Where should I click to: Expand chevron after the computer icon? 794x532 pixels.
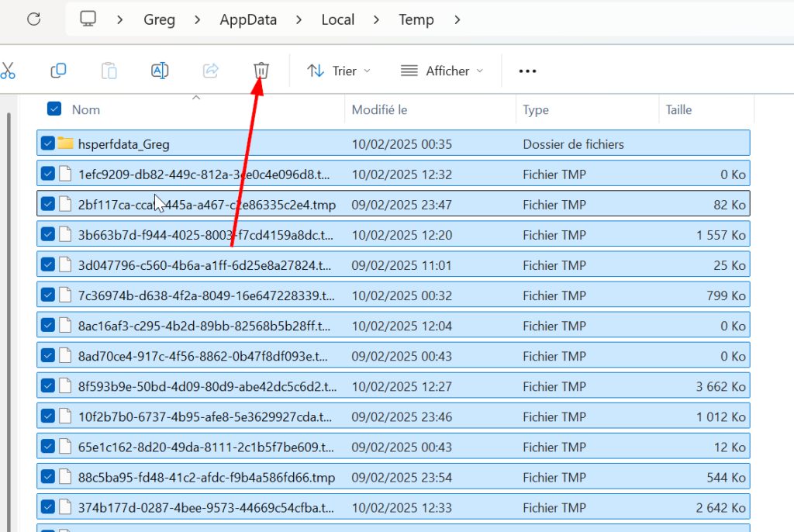pos(119,19)
